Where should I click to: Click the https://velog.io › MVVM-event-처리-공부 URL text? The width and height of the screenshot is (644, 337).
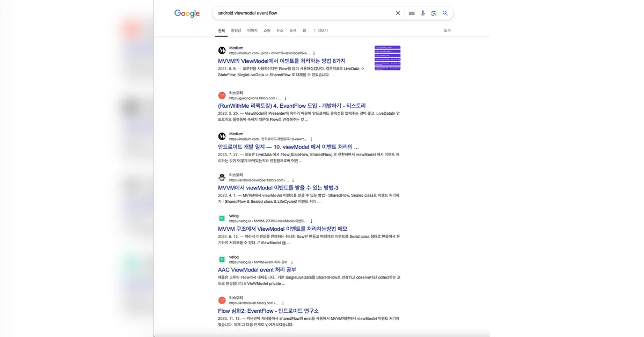259,262
